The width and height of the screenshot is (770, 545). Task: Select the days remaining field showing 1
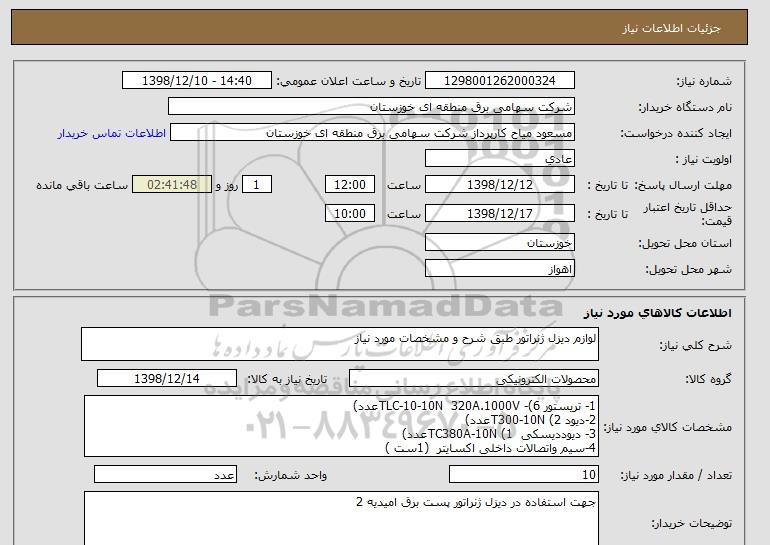[258, 185]
